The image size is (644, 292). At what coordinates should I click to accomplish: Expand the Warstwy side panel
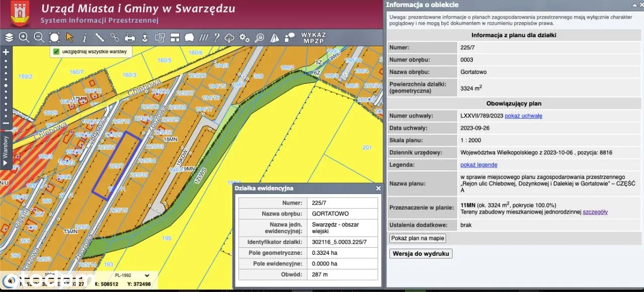pyautogui.click(x=6, y=151)
